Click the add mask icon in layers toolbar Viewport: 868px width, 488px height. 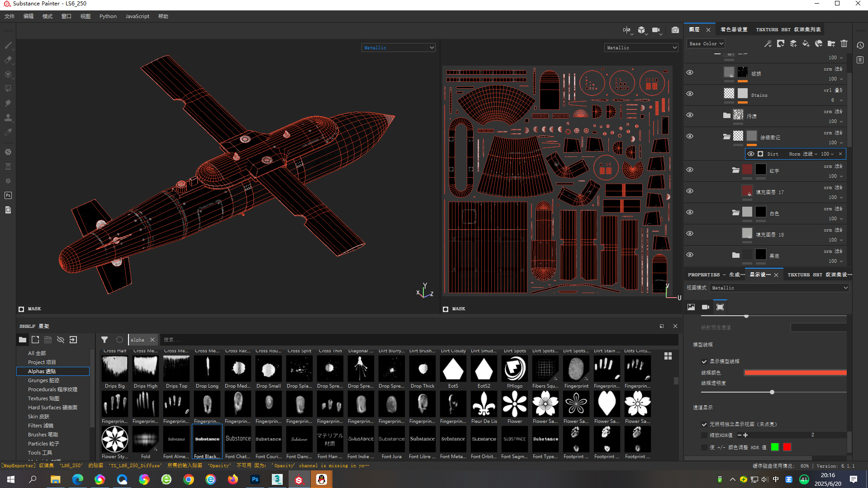tap(781, 44)
